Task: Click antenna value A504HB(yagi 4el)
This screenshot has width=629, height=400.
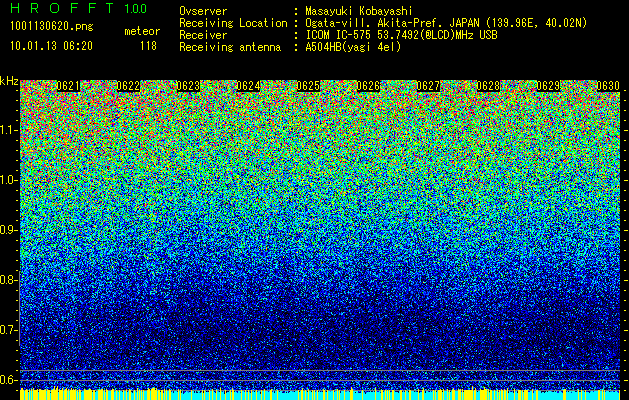Action: click(x=353, y=47)
